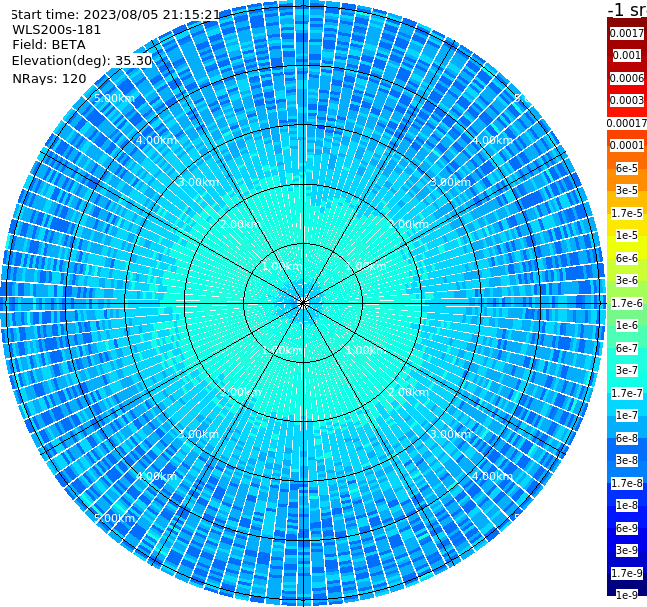The height and width of the screenshot is (607, 647).
Task: Select the 3.00km range label in lower-right quadrant
Action: pos(450,434)
